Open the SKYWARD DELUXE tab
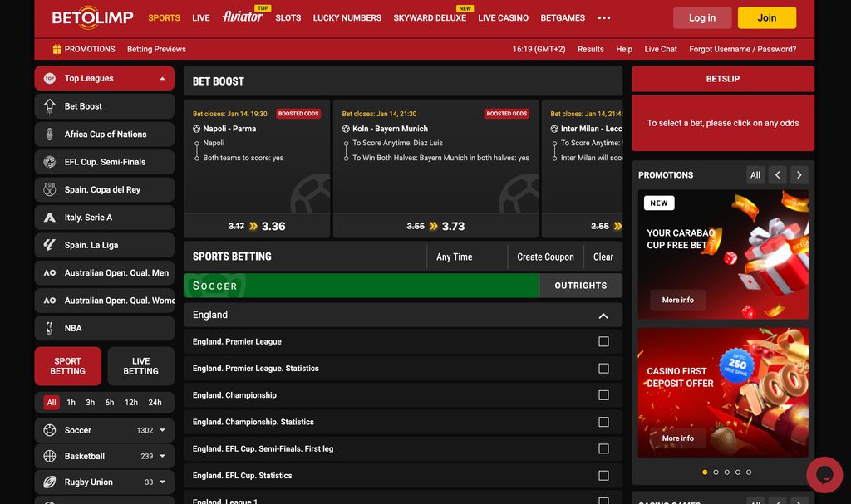This screenshot has height=504, width=851. coord(430,18)
